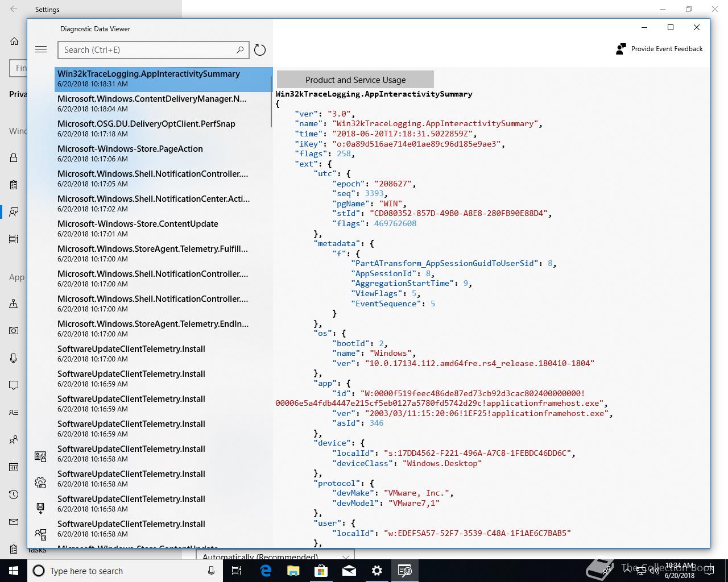
Task: Select the Microsoft.OSG.DU.DeliveryOptClient.PerfSnap event
Action: click(x=164, y=128)
